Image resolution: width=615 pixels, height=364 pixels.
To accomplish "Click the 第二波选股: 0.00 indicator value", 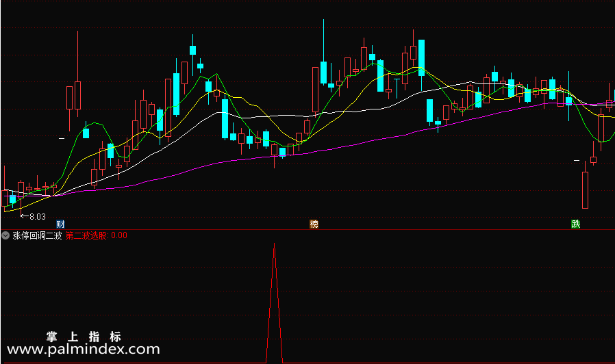I will (x=96, y=235).
